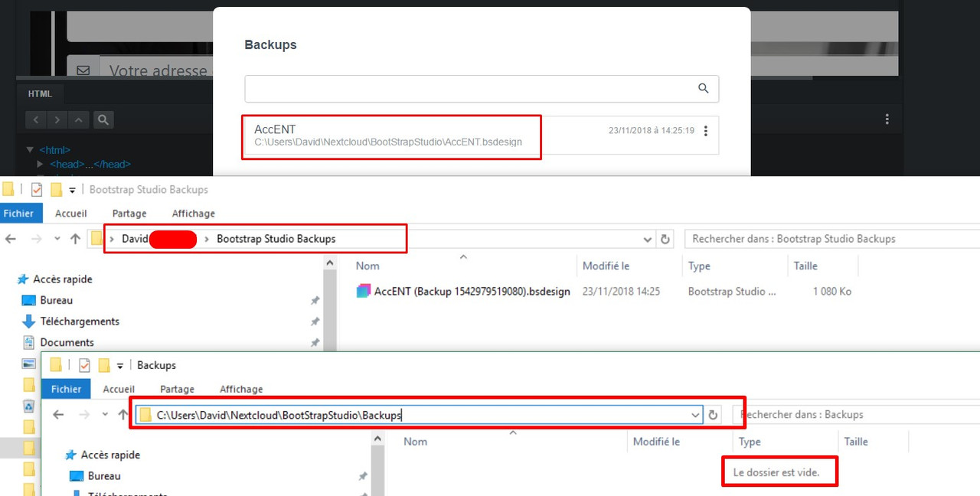Image resolution: width=980 pixels, height=496 pixels.
Task: Open Partage tab in Backups window
Action: [x=177, y=389]
